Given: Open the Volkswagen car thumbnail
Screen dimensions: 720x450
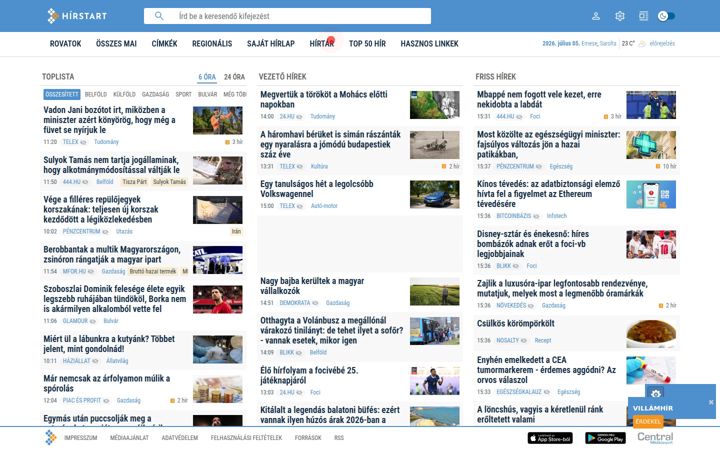Looking at the screenshot, I should point(434,194).
